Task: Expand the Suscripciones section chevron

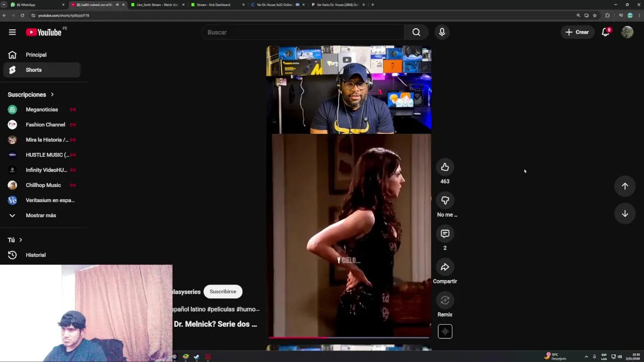Action: pyautogui.click(x=52, y=95)
